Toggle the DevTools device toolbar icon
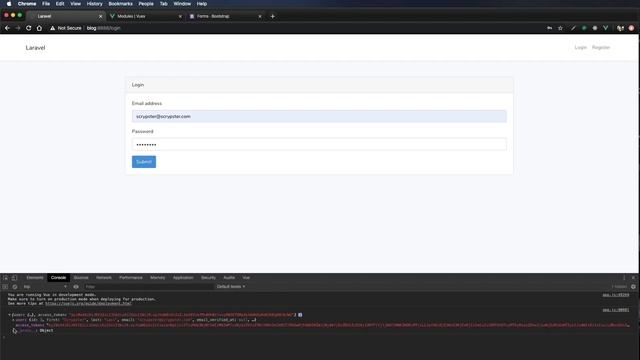640x360 pixels. [x=14, y=278]
